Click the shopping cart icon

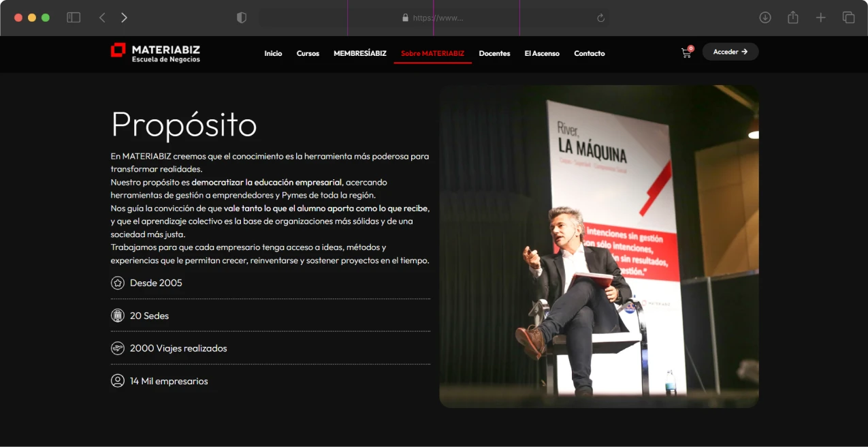[x=686, y=53]
